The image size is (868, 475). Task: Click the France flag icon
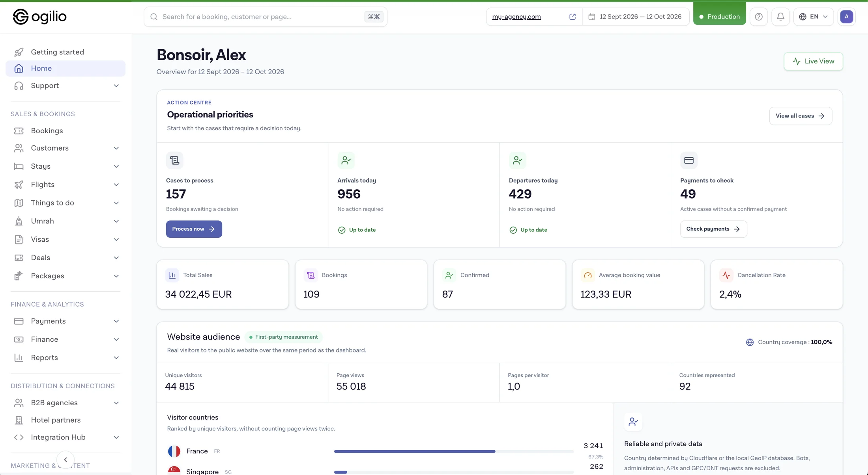pyautogui.click(x=174, y=451)
